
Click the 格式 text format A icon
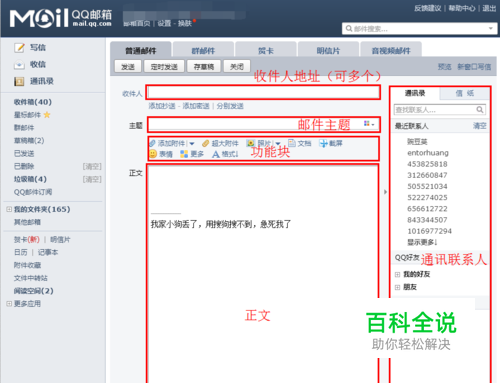[x=216, y=154]
